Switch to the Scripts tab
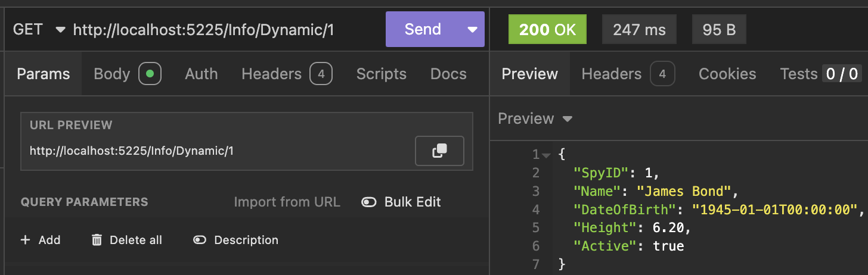868x275 pixels. coord(381,74)
